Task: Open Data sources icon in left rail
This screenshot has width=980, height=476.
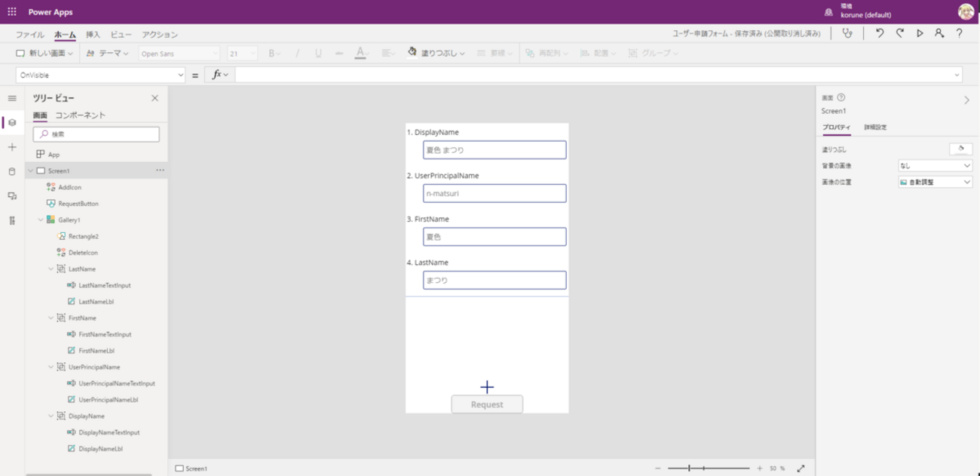Action: (12, 171)
